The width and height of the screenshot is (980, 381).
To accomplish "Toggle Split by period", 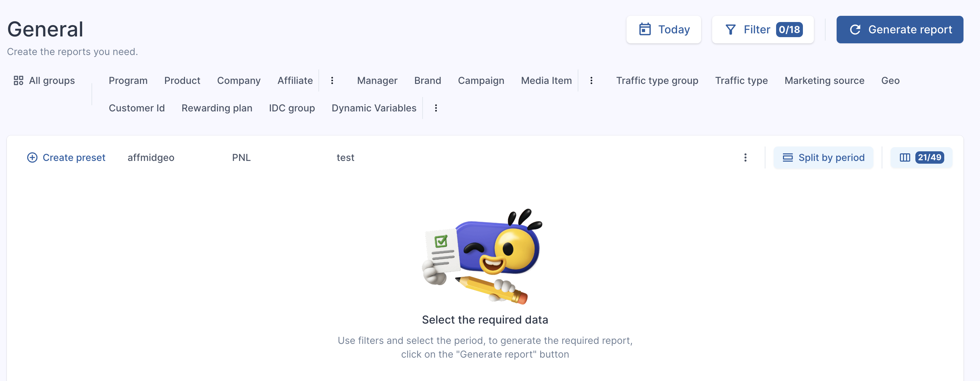I will (x=823, y=157).
